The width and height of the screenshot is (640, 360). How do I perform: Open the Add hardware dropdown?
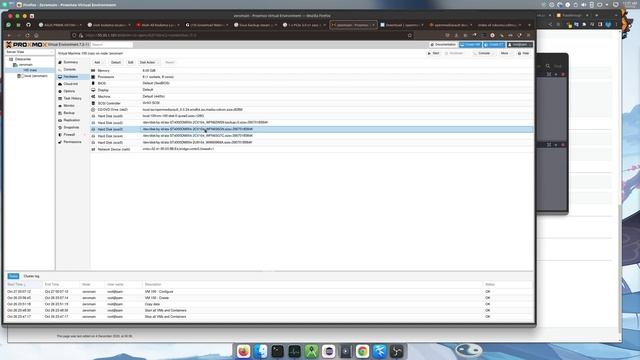[x=98, y=62]
